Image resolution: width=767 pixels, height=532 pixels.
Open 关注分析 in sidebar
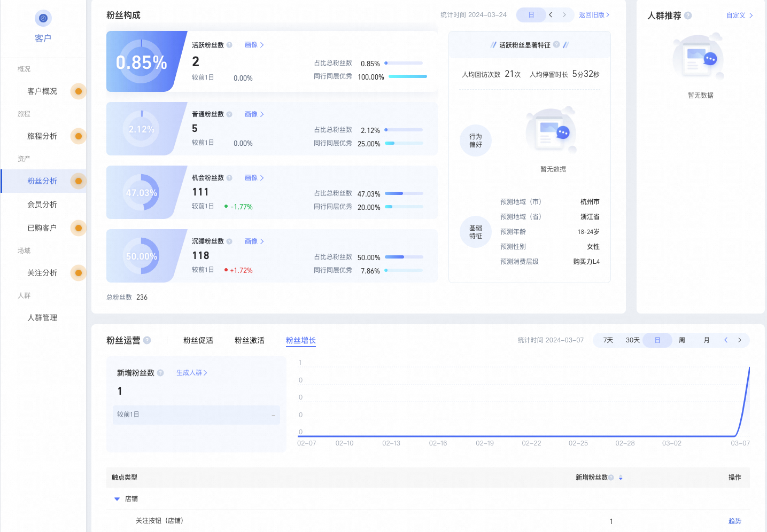pyautogui.click(x=42, y=273)
